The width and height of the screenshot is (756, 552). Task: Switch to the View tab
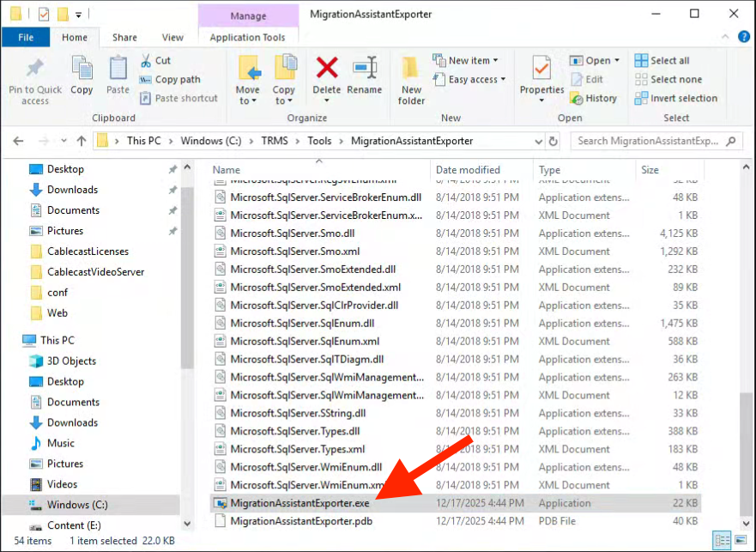coord(172,38)
